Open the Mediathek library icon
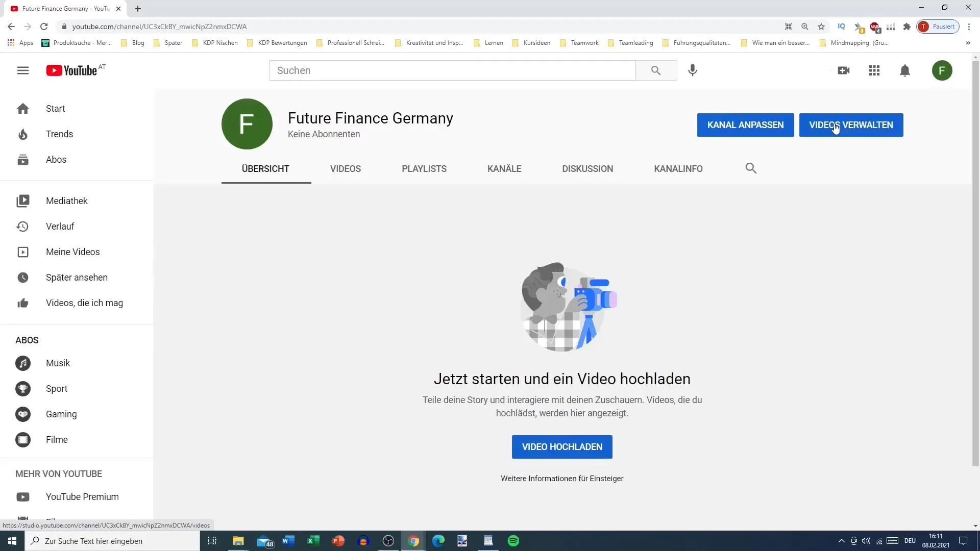The height and width of the screenshot is (551, 980). point(23,201)
